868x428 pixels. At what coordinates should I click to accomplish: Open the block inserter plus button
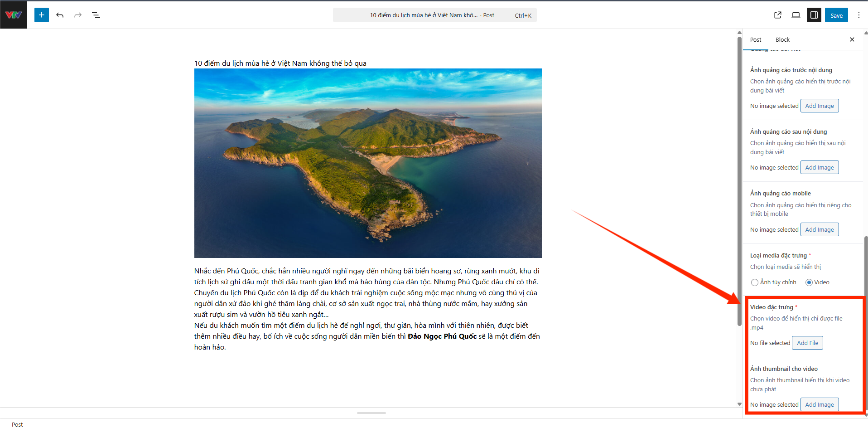41,15
